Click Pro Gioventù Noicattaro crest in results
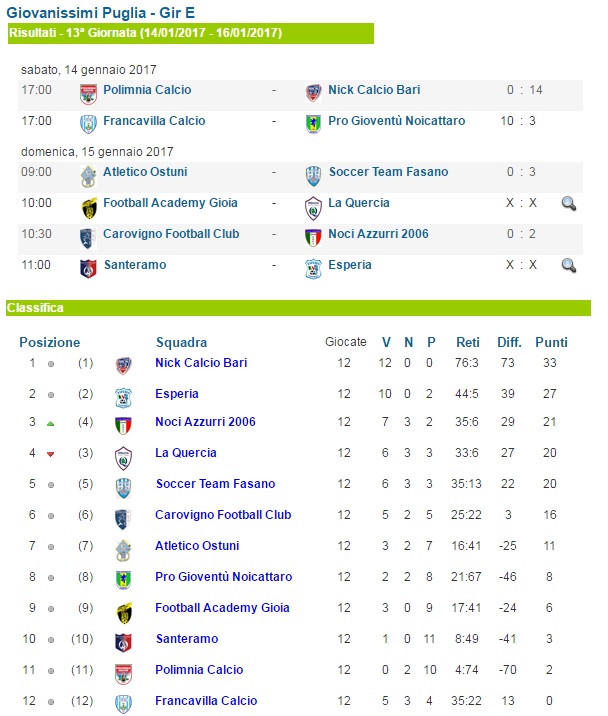This screenshot has height=716, width=608. coord(313,124)
